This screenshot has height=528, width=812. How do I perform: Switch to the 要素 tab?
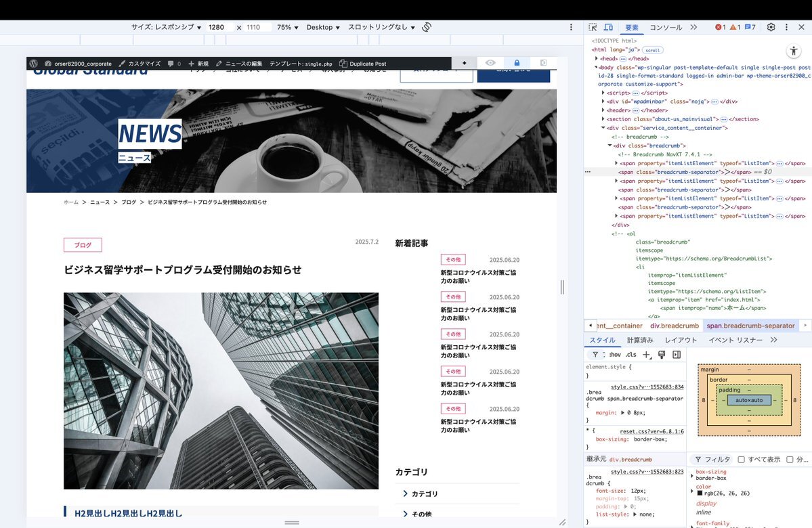click(631, 28)
